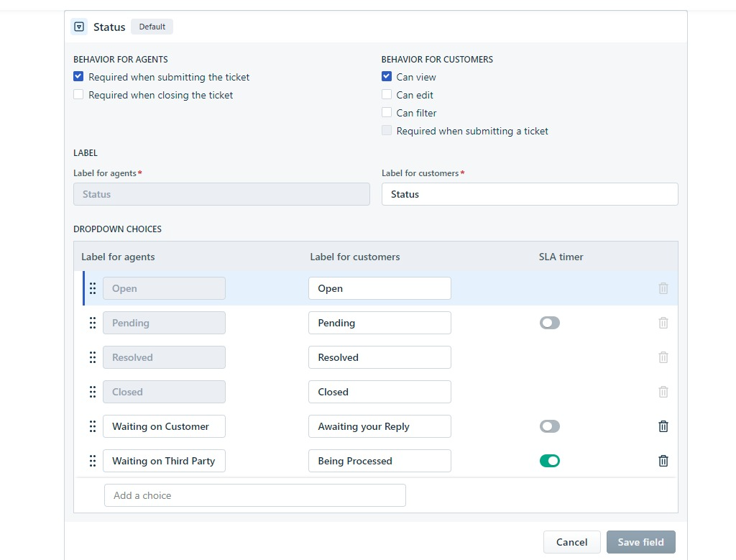This screenshot has width=736, height=560.
Task: Click the disabled Label for agents Status field
Action: 221,194
